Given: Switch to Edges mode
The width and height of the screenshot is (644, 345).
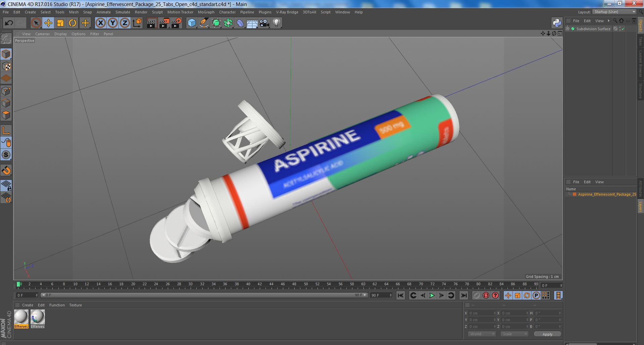Looking at the screenshot, I should click(6, 103).
